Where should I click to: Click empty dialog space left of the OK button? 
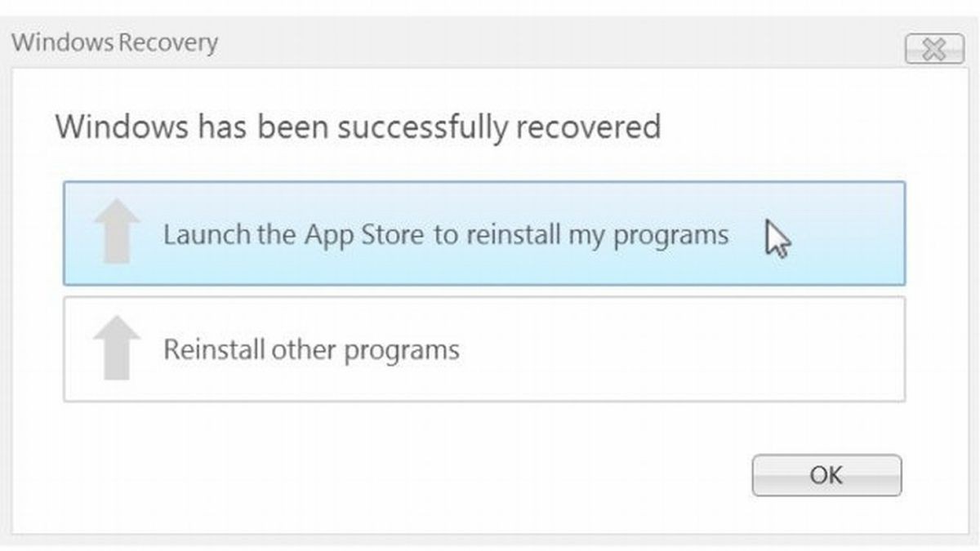pyautogui.click(x=490, y=475)
